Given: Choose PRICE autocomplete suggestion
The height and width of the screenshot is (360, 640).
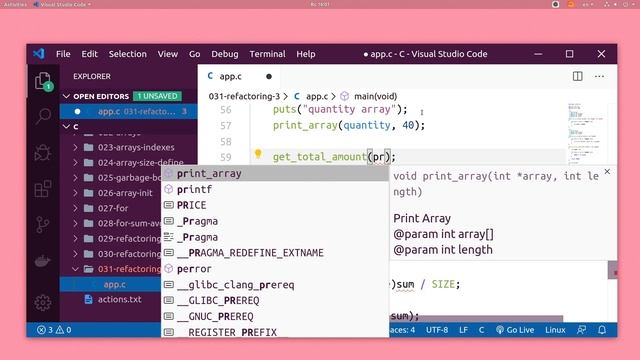Looking at the screenshot, I should coord(275,205).
